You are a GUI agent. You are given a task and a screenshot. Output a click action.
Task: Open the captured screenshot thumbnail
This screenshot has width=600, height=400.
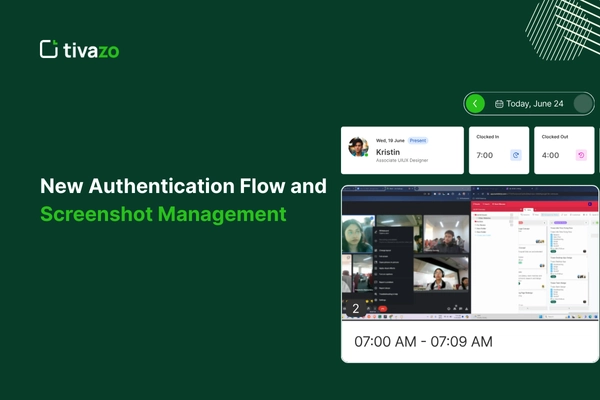coord(470,253)
